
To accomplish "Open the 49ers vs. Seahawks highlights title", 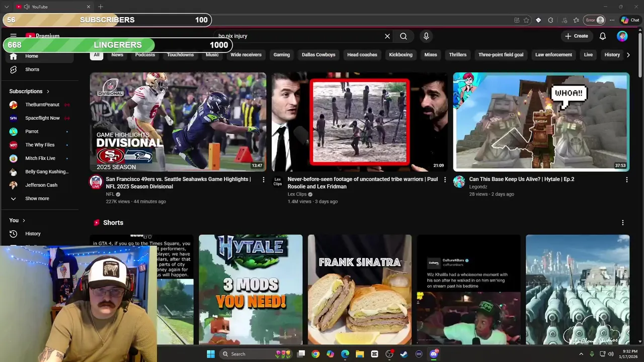I will pos(178,183).
